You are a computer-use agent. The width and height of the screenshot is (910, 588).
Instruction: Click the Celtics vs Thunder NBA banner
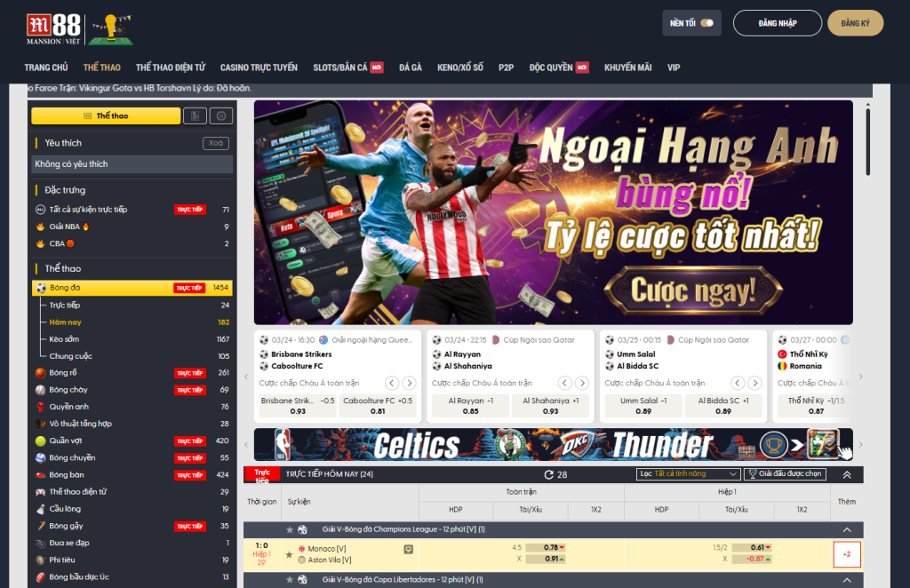tap(554, 445)
